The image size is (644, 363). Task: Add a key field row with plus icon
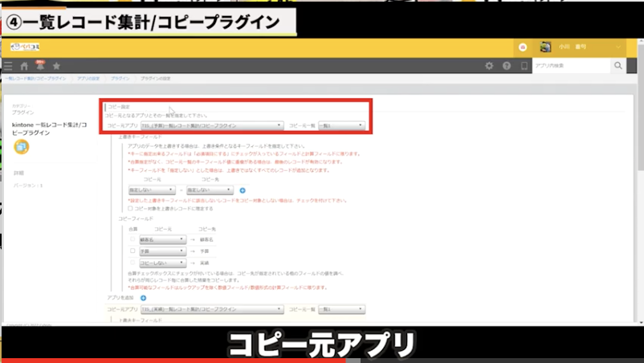click(x=243, y=190)
